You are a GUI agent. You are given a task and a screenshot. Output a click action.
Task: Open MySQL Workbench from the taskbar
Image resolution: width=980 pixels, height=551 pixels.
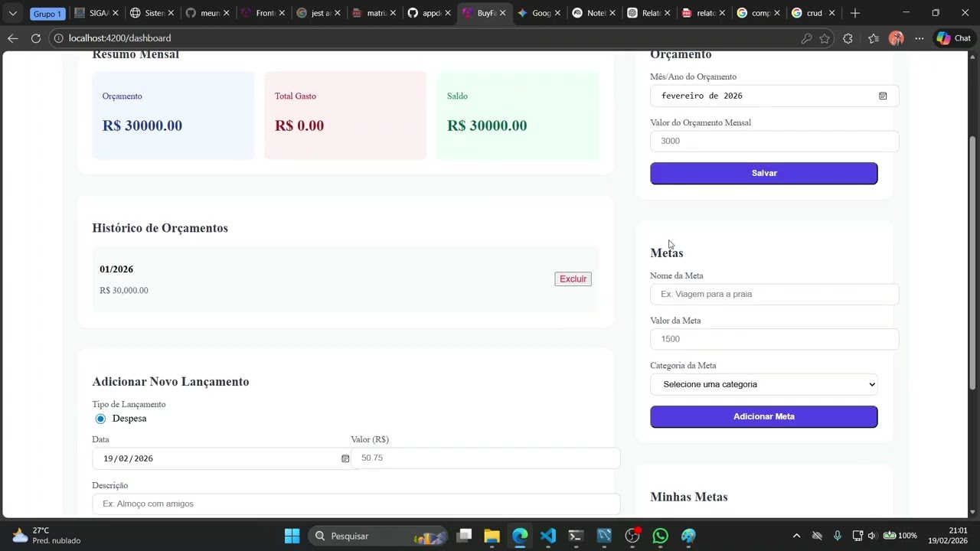pyautogui.click(x=604, y=536)
